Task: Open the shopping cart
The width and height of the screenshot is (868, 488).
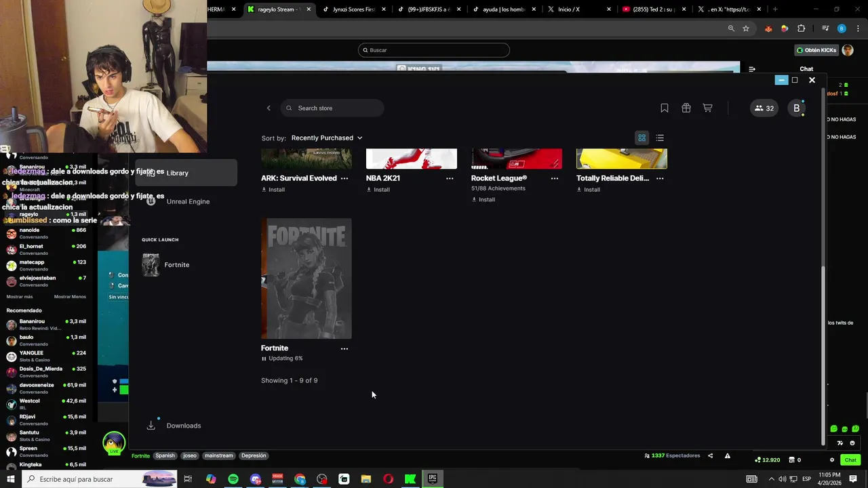Action: 707,108
